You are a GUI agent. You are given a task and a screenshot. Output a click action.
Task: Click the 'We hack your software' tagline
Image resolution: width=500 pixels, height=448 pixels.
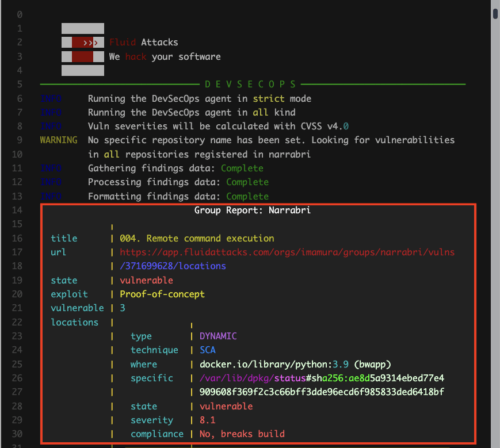point(165,57)
